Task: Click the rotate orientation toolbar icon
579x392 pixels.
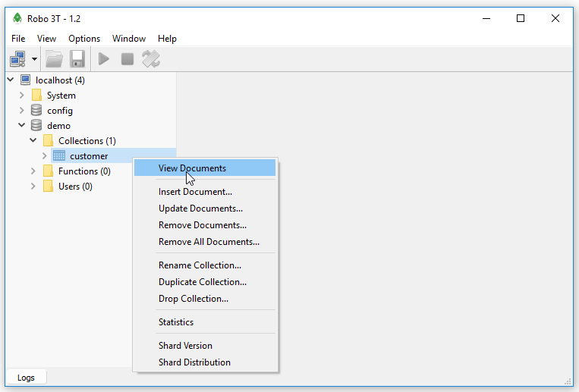Action: pyautogui.click(x=151, y=59)
